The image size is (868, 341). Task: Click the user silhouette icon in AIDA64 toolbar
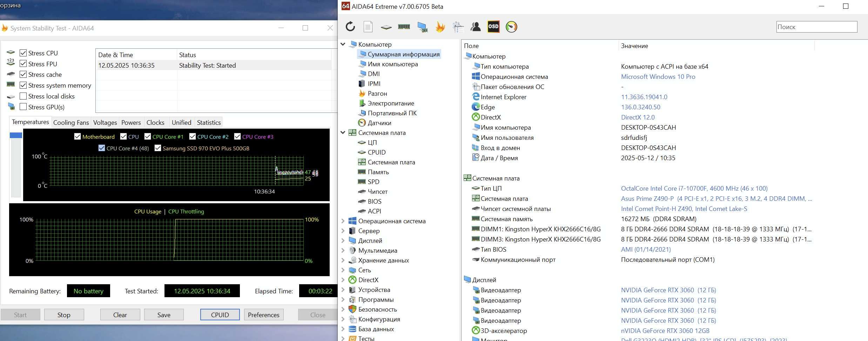[x=476, y=27]
